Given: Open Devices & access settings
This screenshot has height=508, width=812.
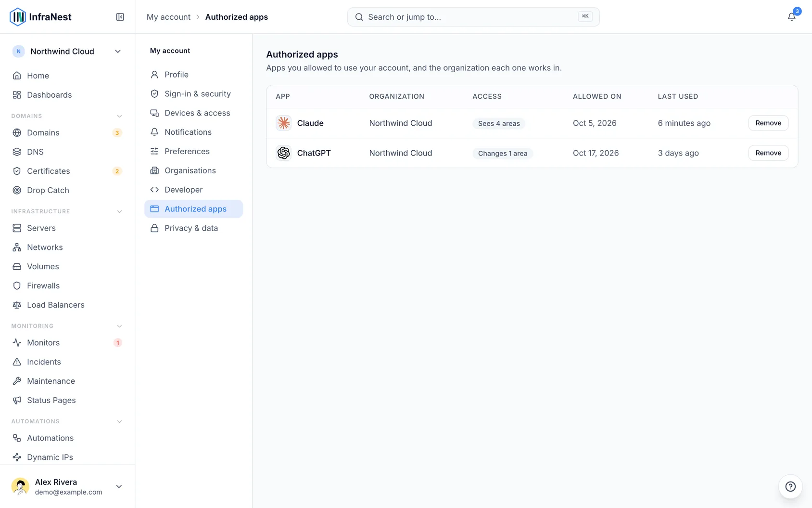Looking at the screenshot, I should (193, 113).
